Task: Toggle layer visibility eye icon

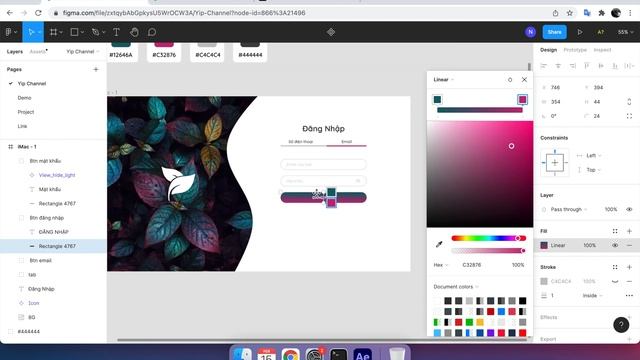Action: pyautogui.click(x=629, y=209)
